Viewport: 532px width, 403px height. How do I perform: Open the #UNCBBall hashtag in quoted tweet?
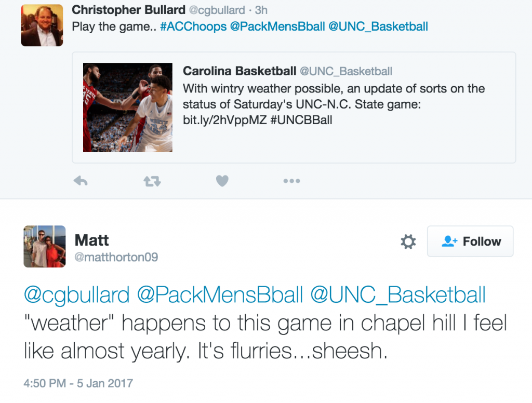(301, 120)
